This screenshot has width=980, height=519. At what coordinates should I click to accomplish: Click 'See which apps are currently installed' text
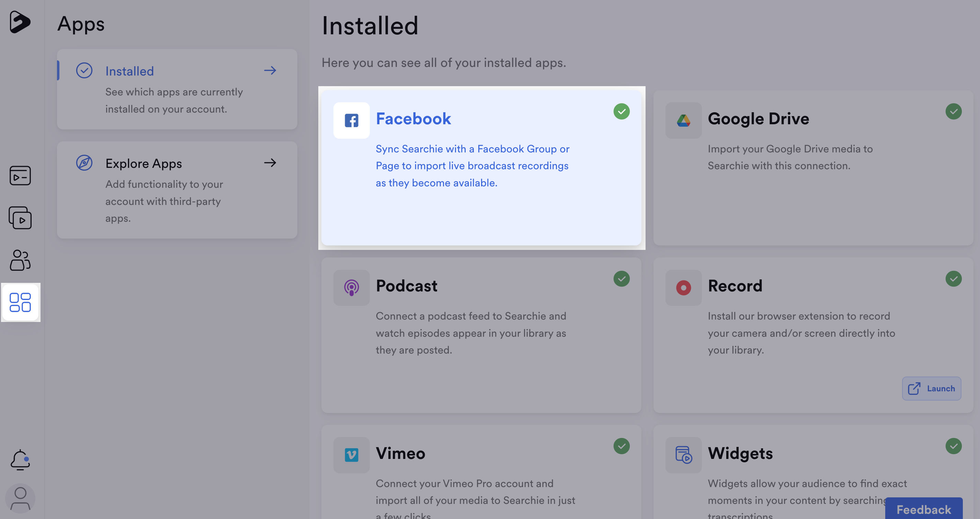[174, 100]
